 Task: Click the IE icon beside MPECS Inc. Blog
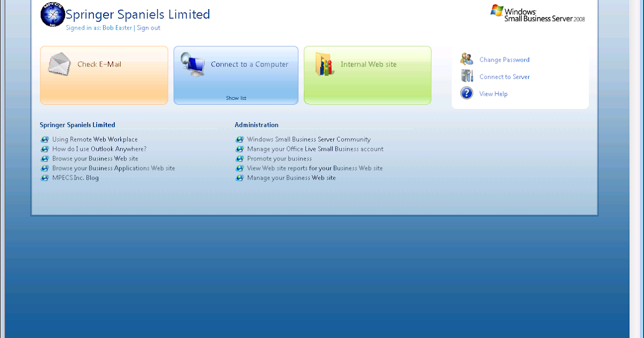45,178
